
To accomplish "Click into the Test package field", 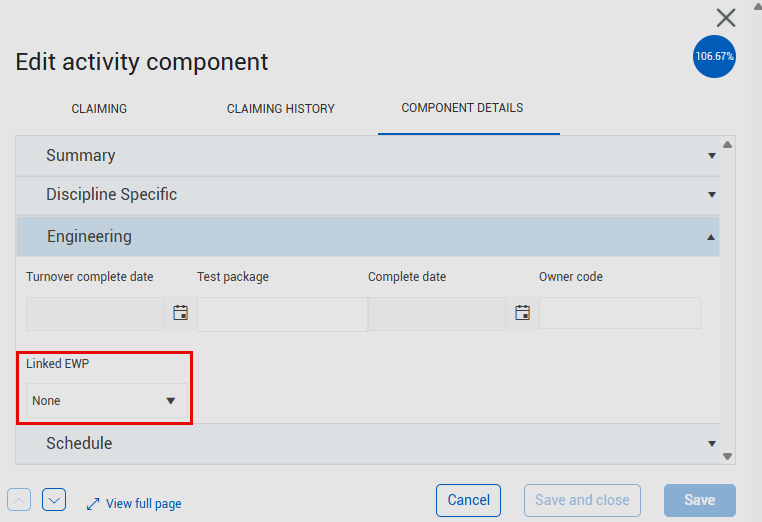I will pyautogui.click(x=282, y=314).
